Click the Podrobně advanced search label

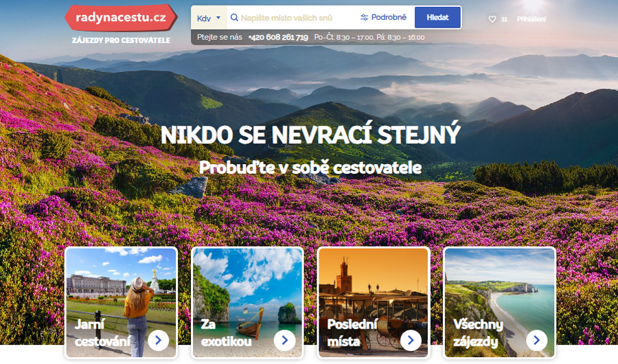tap(389, 18)
